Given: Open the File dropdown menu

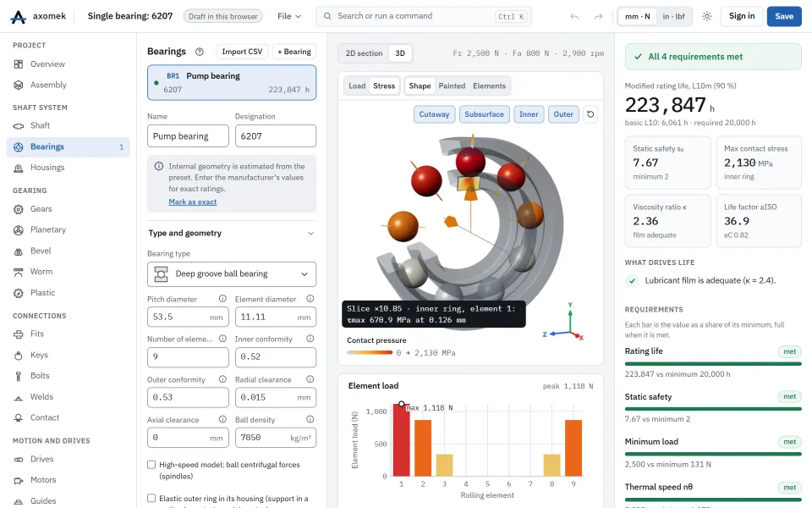Looking at the screenshot, I should tap(289, 17).
